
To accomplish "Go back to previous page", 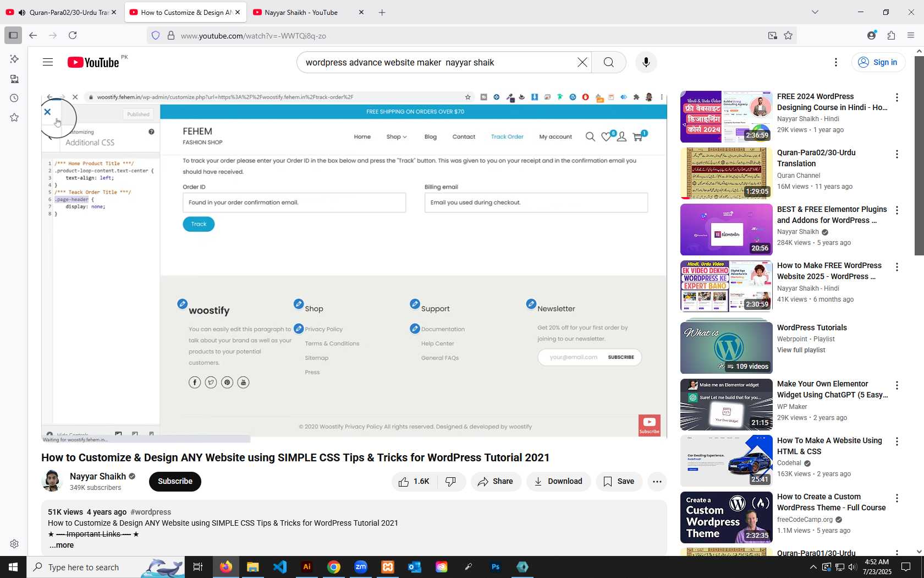I will pos(33,35).
